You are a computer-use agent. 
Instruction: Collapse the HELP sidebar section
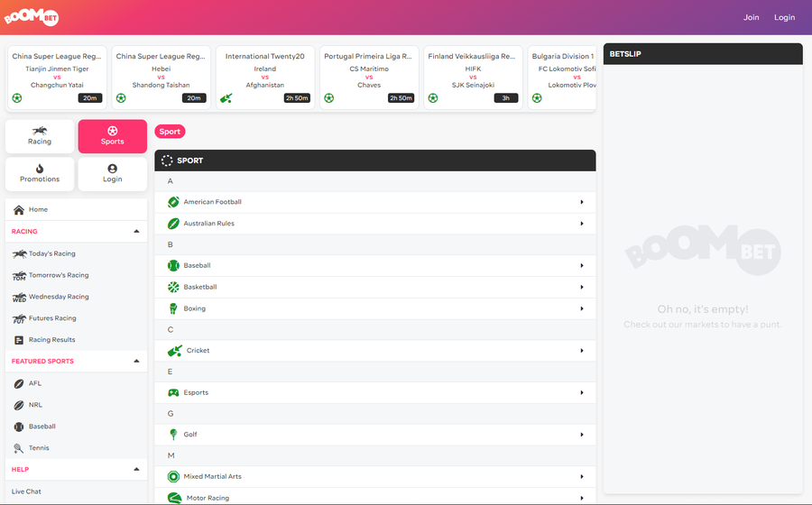pyautogui.click(x=137, y=469)
